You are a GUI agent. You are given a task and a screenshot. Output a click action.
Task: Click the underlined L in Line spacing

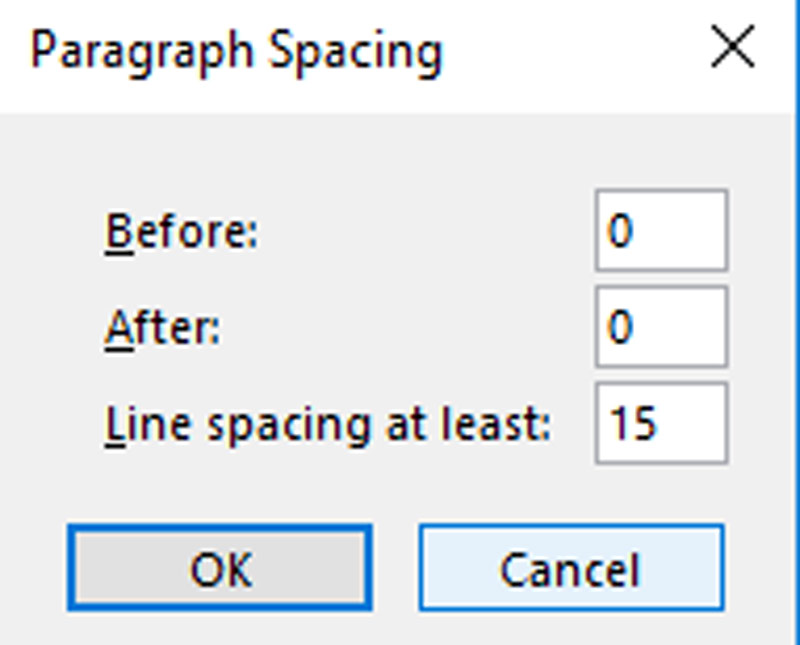(113, 424)
